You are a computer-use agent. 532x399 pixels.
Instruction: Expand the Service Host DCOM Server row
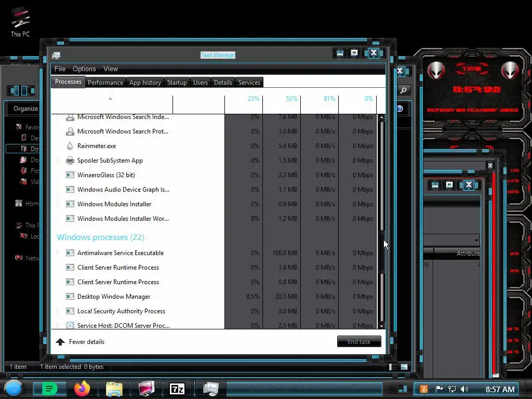[x=57, y=325]
